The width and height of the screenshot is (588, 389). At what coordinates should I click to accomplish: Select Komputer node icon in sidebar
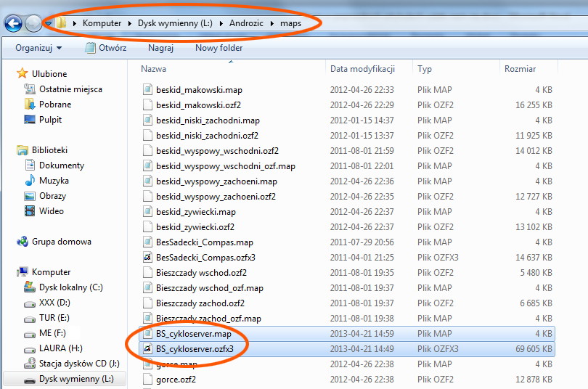pos(23,271)
